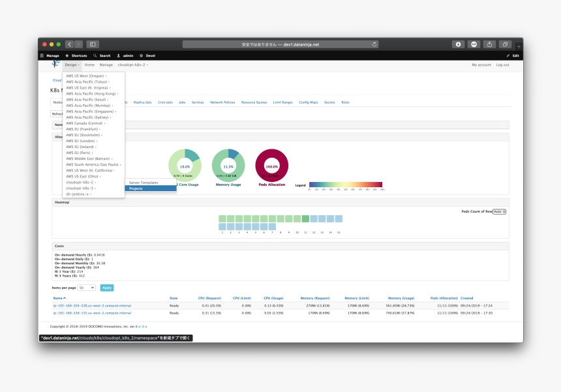Select Projects in the submenu
The width and height of the screenshot is (561, 392).
pos(151,188)
